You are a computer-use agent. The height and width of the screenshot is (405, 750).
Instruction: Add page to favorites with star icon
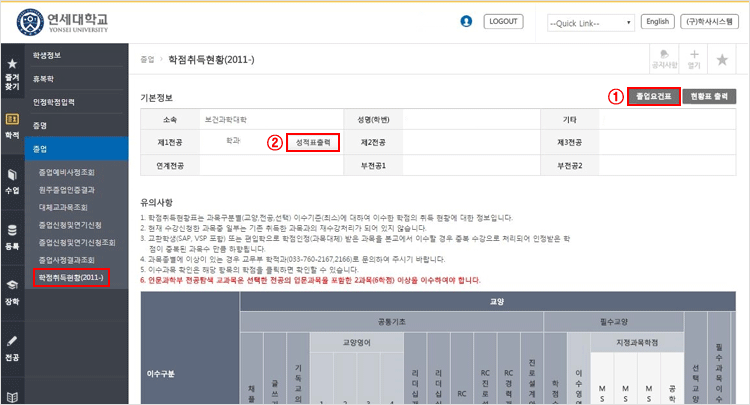click(x=723, y=60)
